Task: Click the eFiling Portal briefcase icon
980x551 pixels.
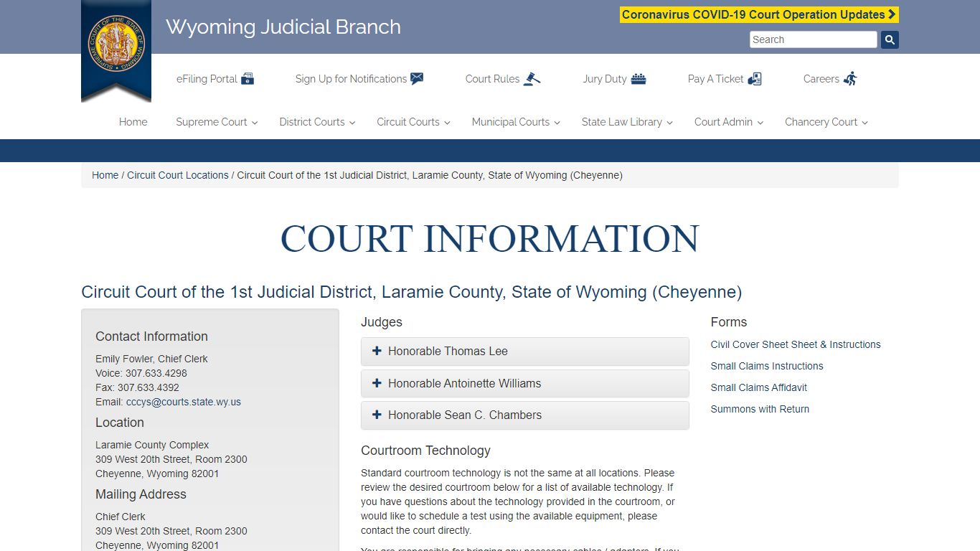Action: click(248, 79)
